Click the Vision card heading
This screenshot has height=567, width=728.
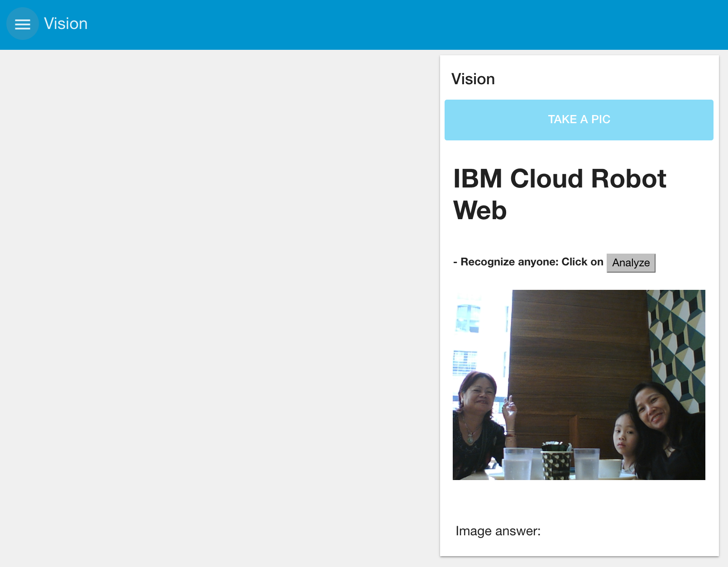tap(473, 79)
